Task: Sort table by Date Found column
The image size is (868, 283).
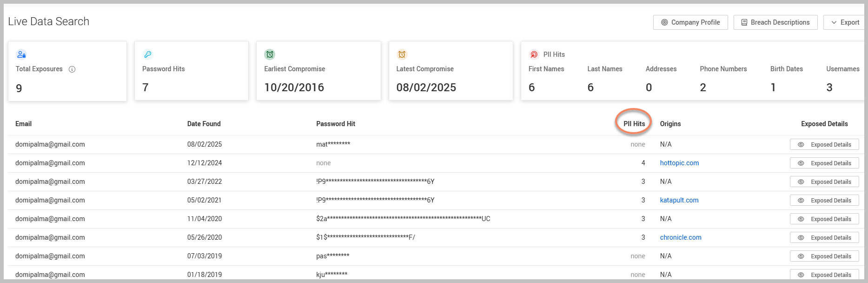Action: click(204, 124)
